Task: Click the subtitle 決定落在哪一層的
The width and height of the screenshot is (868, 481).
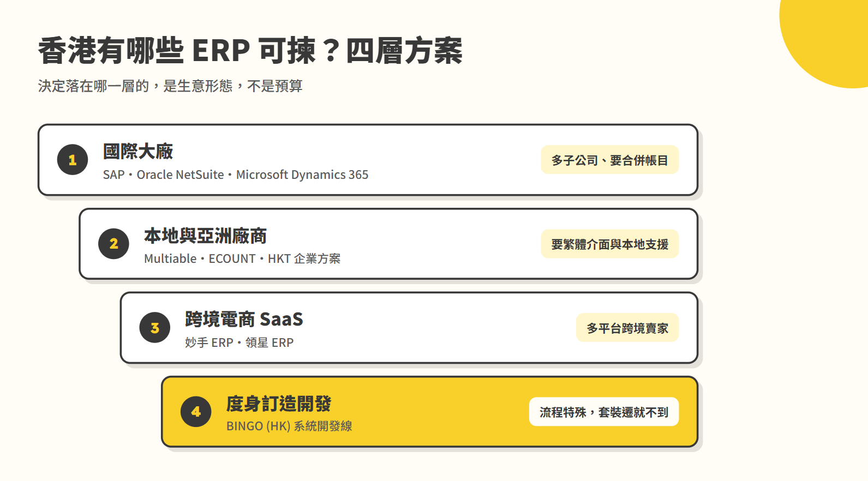Action: (x=170, y=86)
